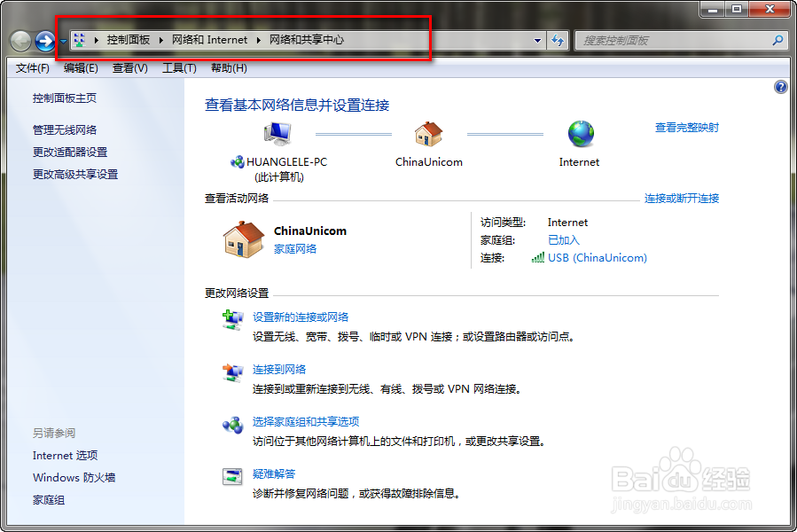The width and height of the screenshot is (797, 532).
Task: Select the Internet value next to 访问类型
Action: 567,223
